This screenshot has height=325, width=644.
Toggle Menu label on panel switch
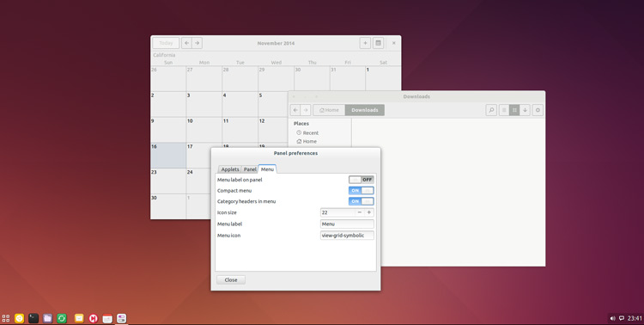click(361, 180)
